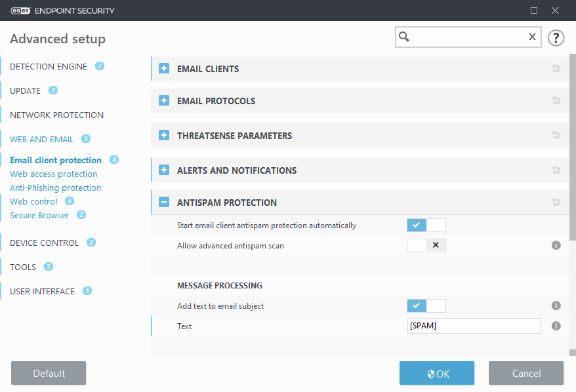Screen dimensions: 576x392
Task: Click the ESET logo in title bar
Action: click(x=20, y=10)
